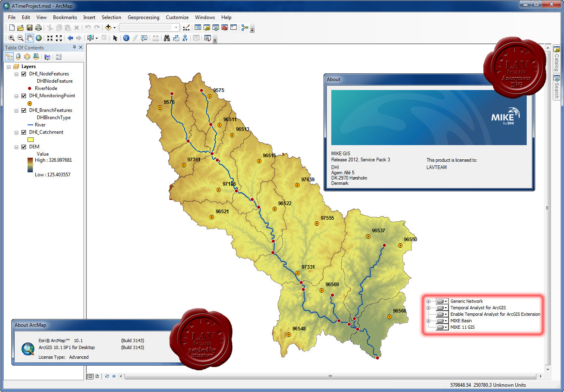This screenshot has width=564, height=392.
Task: Toggle DHI_MonitoringPoint layer visibility
Action: [24, 96]
